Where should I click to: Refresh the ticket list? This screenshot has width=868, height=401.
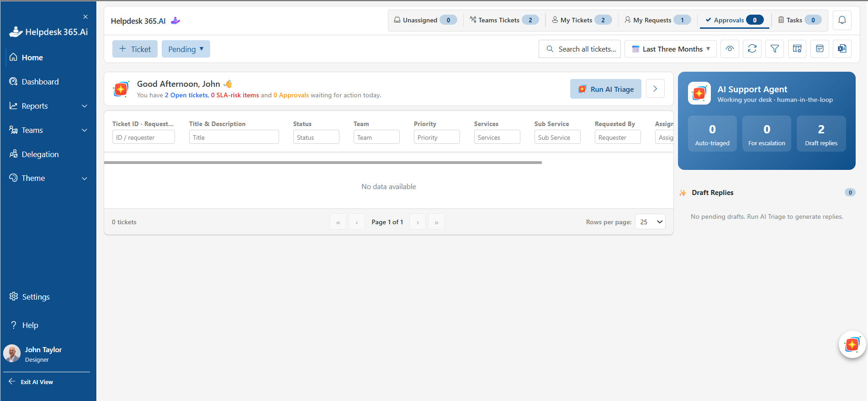752,49
